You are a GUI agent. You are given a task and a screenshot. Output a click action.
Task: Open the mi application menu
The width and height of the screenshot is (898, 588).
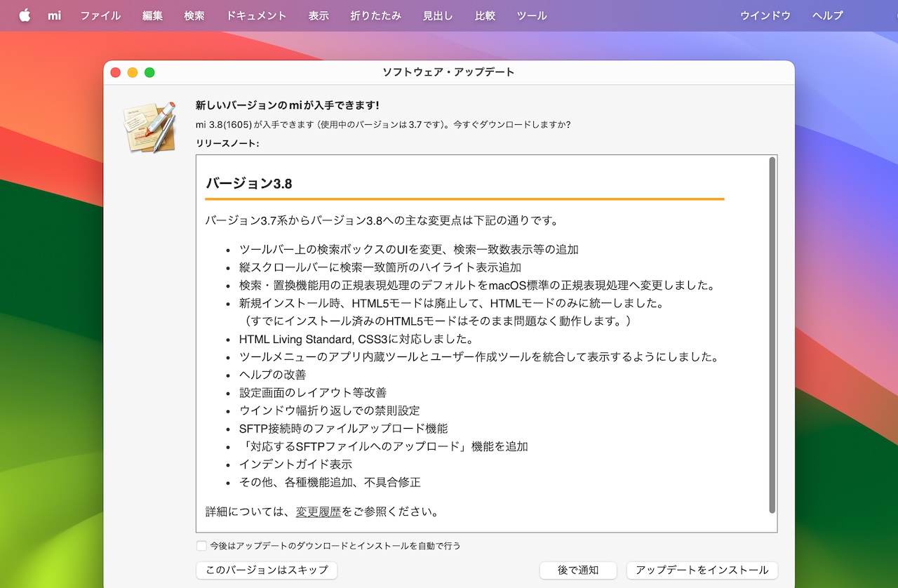[x=54, y=15]
